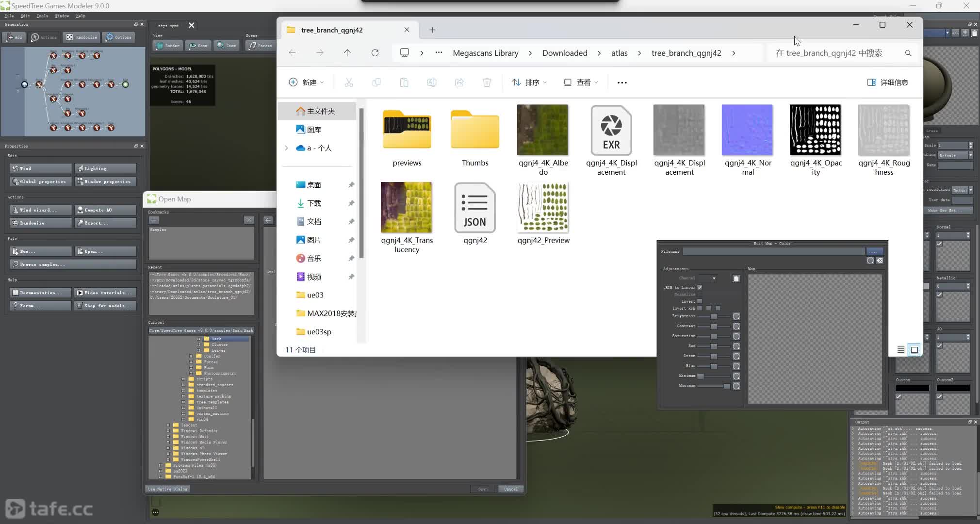Screen dimensions: 980x524
Task: Toggle the second Invert RGB checkbox
Action: click(709, 308)
